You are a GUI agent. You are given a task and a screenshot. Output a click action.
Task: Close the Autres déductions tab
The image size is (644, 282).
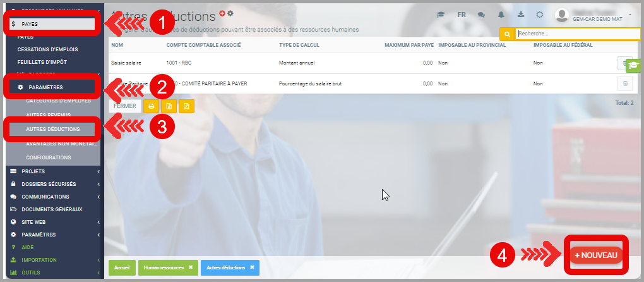pos(252,267)
